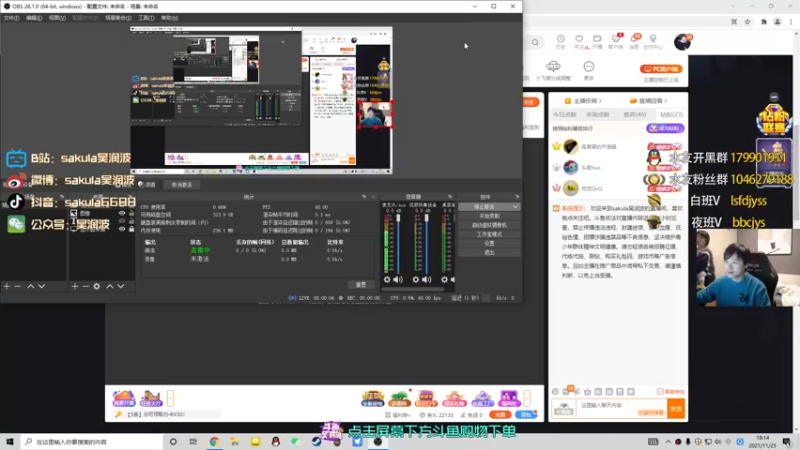Image resolution: width=800 pixels, height=450 pixels.
Task: Open third mixer channel gear settings
Action: click(x=444, y=280)
